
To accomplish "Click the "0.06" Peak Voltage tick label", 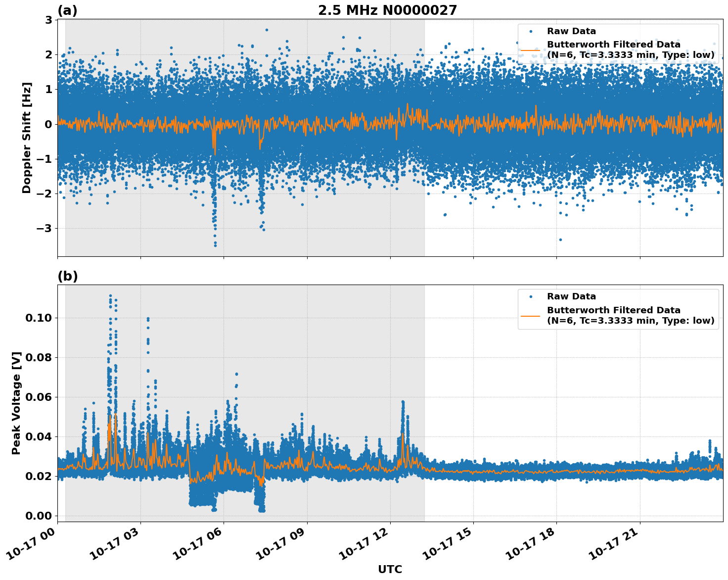I will pyautogui.click(x=39, y=397).
